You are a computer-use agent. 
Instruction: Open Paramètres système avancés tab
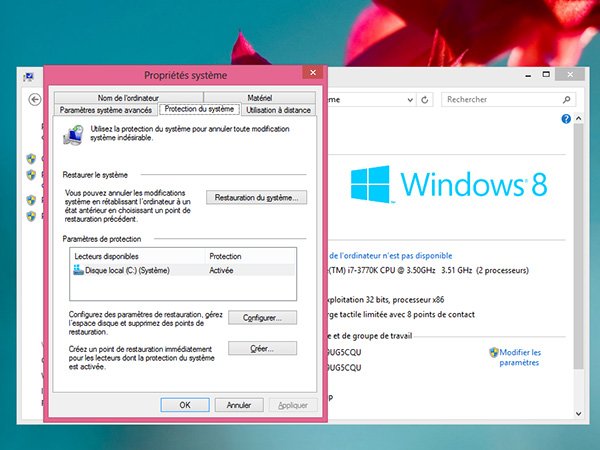(x=106, y=110)
